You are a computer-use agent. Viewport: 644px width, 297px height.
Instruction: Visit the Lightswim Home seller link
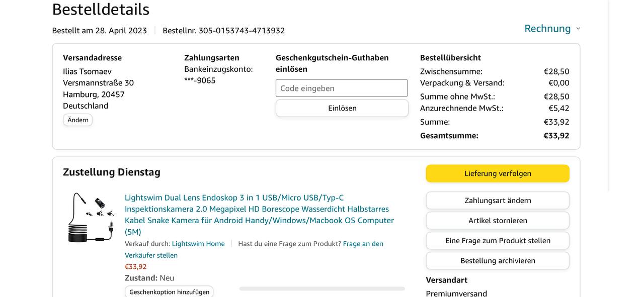198,244
